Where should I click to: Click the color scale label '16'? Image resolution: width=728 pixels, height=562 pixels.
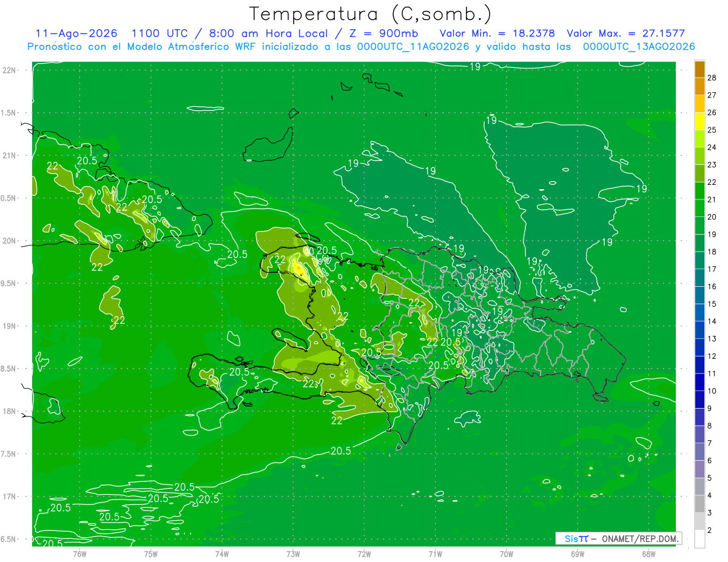712,286
